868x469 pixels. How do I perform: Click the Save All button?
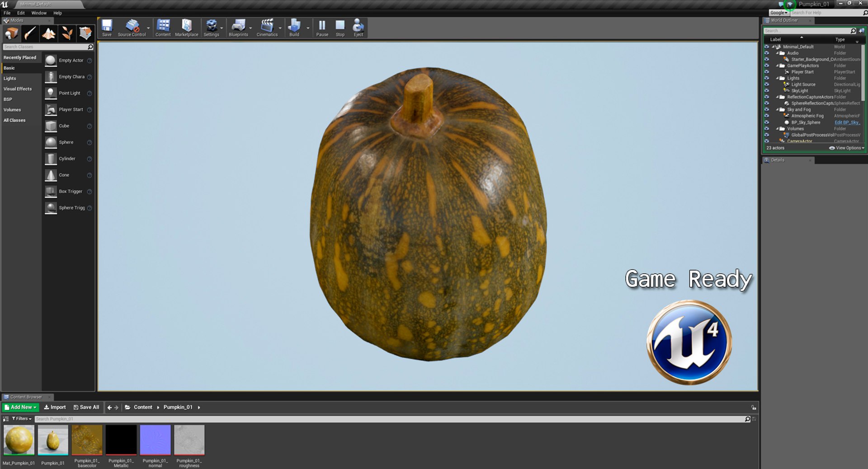(86, 407)
